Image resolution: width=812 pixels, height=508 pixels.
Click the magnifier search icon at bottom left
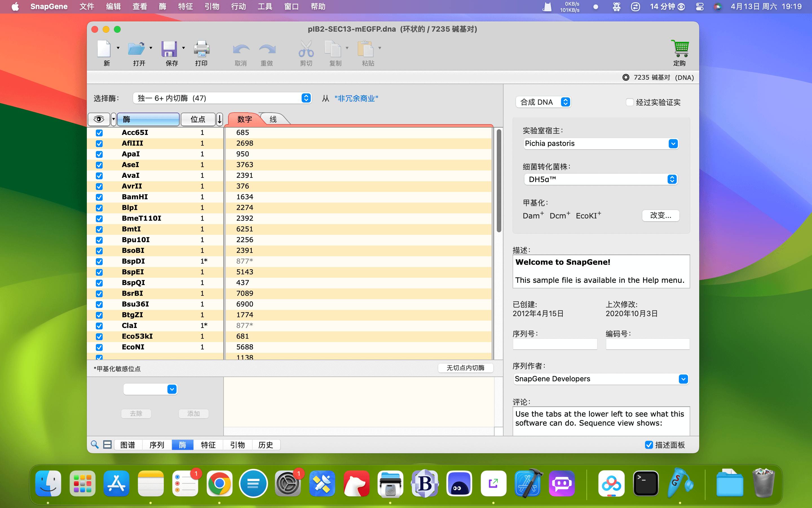[95, 444]
